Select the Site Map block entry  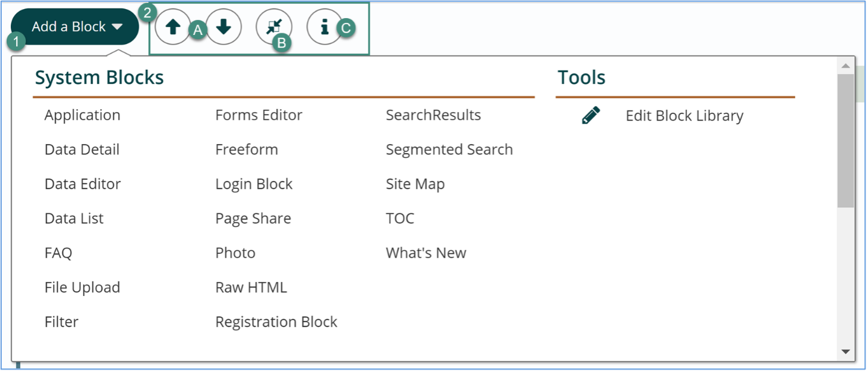click(x=414, y=184)
